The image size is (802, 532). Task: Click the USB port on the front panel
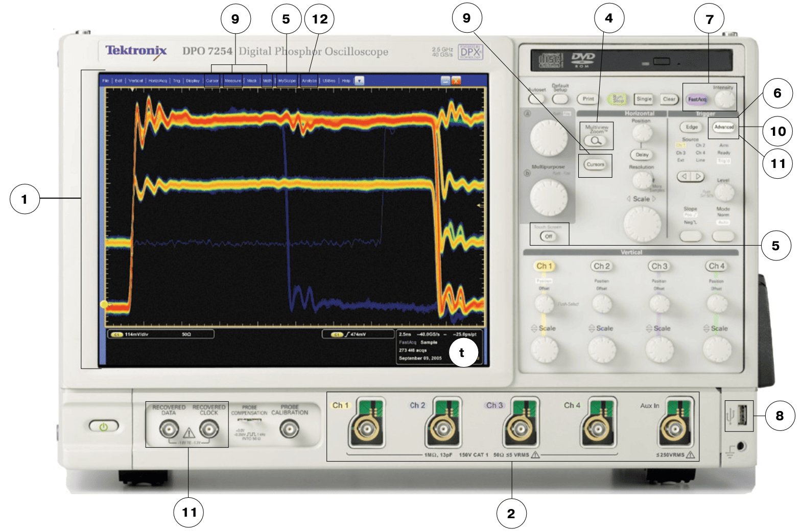pos(742,416)
